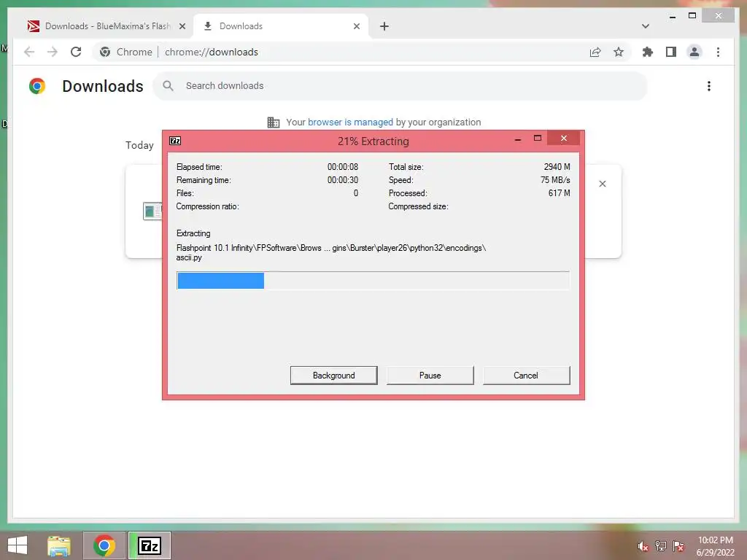Pause the extraction
Screen dimensions: 747x560
click(430, 376)
